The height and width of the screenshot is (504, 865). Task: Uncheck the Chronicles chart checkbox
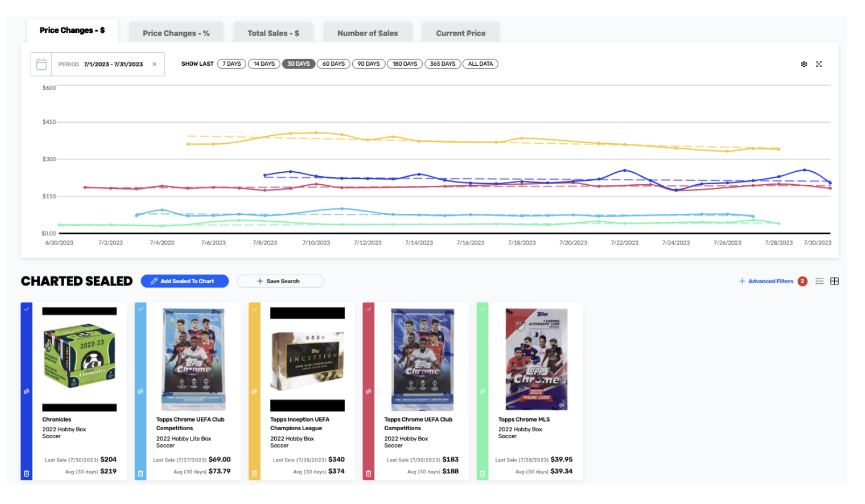pyautogui.click(x=26, y=309)
